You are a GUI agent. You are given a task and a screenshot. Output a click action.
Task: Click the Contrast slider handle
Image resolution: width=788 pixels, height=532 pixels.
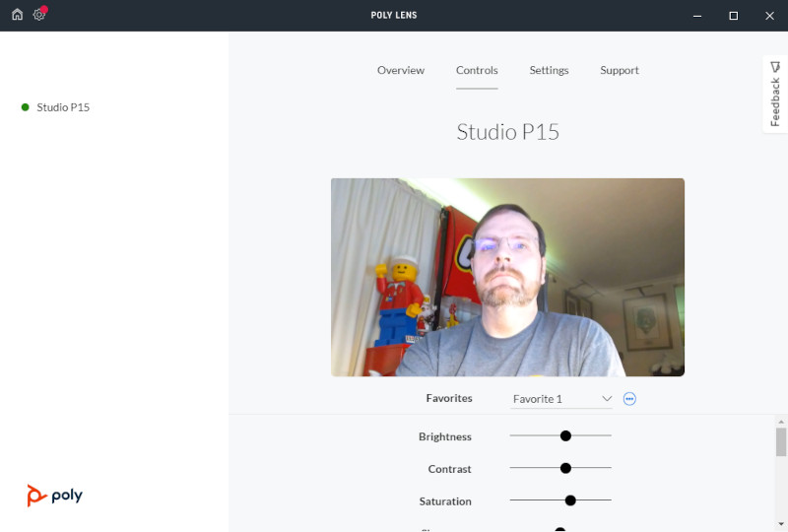point(565,468)
